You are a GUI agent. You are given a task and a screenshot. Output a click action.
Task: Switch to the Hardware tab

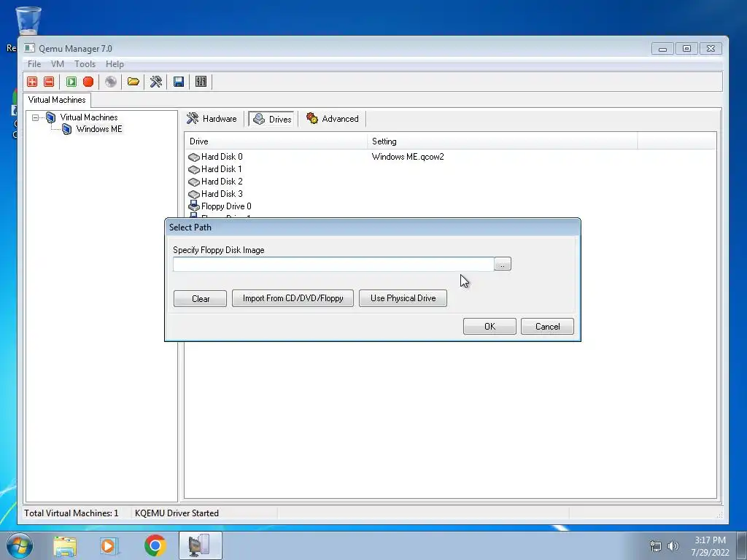[x=212, y=119]
